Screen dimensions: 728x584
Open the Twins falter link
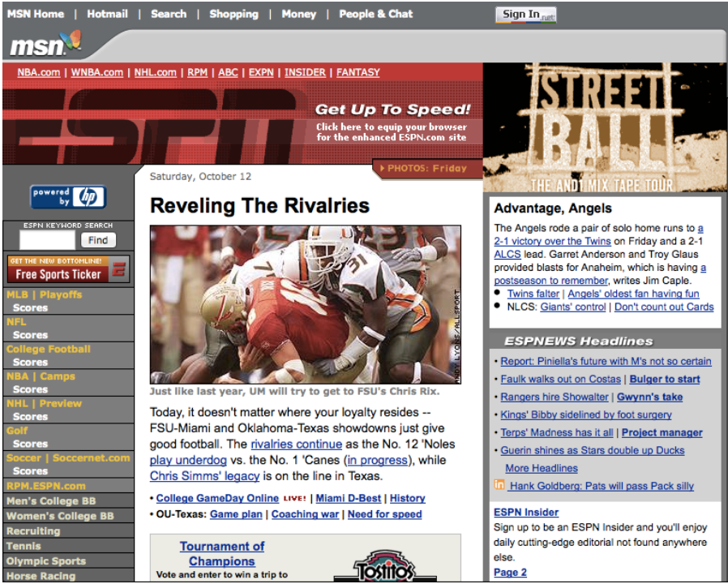tap(533, 293)
